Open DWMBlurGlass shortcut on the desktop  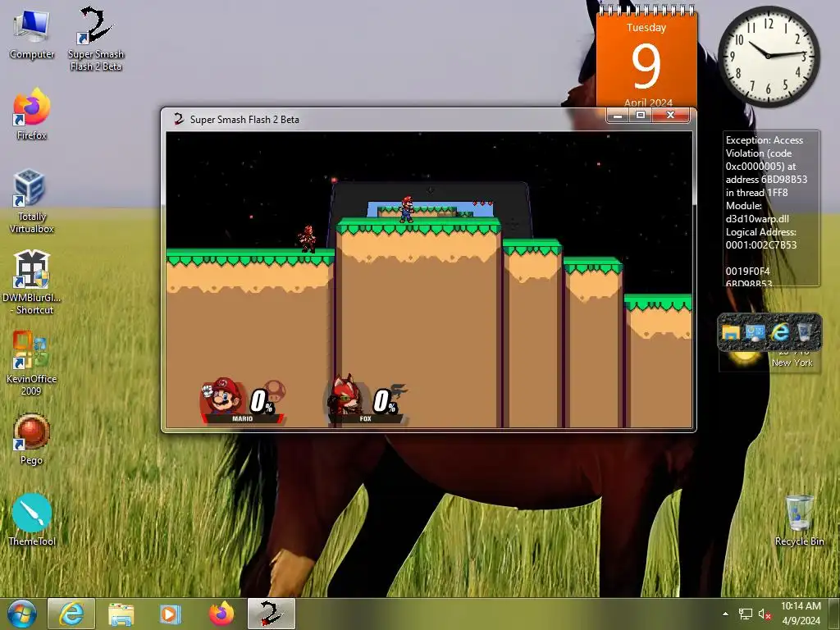click(32, 282)
